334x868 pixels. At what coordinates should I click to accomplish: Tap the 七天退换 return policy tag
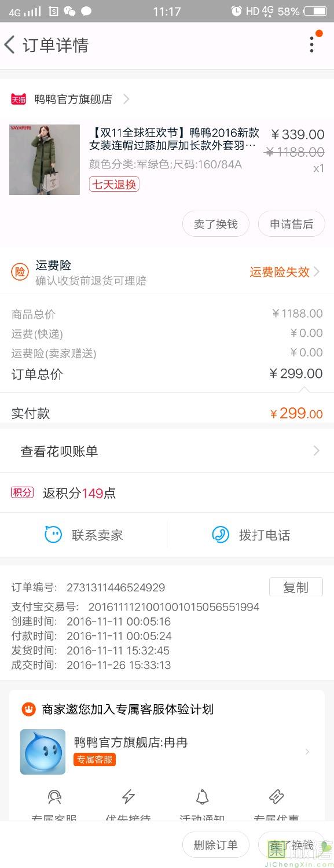click(114, 184)
